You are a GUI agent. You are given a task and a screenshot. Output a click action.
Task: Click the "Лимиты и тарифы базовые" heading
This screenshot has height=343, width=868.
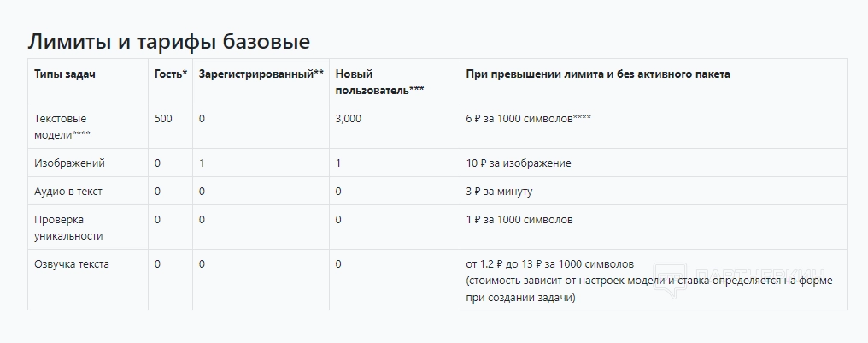[168, 41]
